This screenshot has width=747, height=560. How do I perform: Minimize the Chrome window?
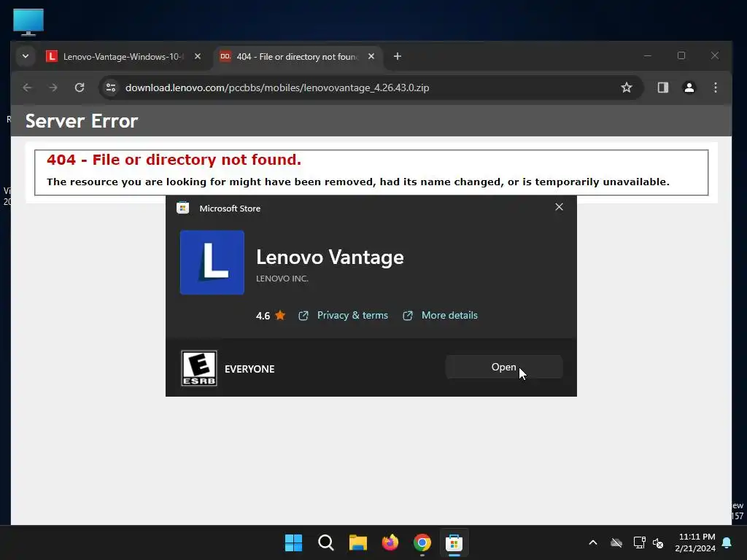(x=648, y=55)
